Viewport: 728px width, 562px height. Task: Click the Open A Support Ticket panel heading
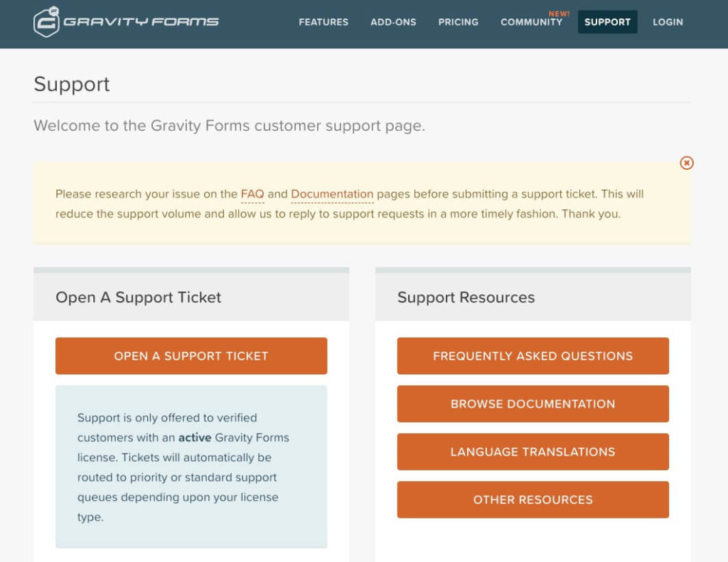tap(139, 297)
